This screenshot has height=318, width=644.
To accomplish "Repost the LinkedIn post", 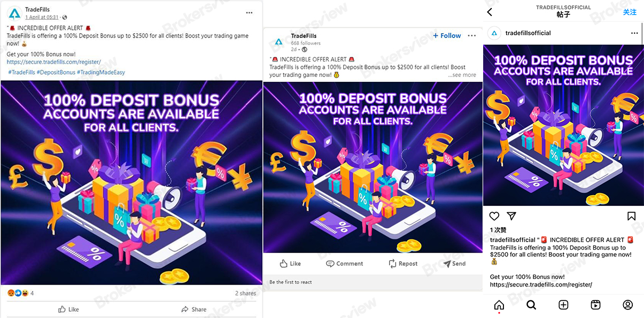I will pyautogui.click(x=404, y=263).
